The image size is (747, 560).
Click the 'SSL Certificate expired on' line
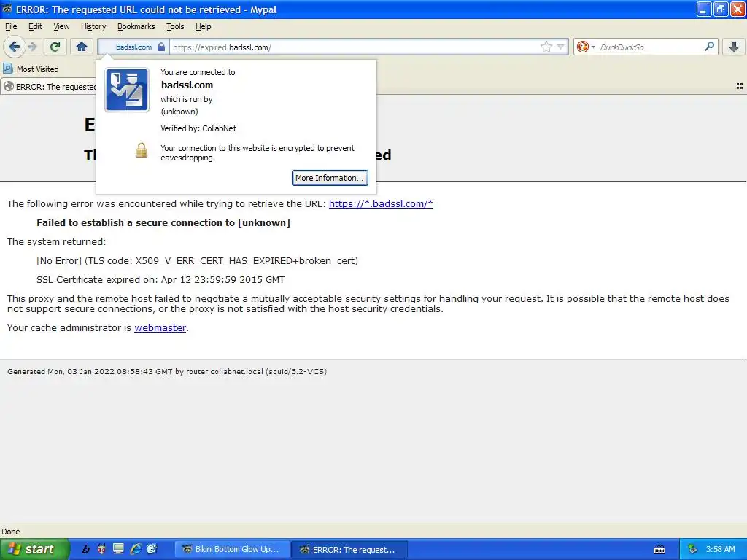pyautogui.click(x=160, y=279)
